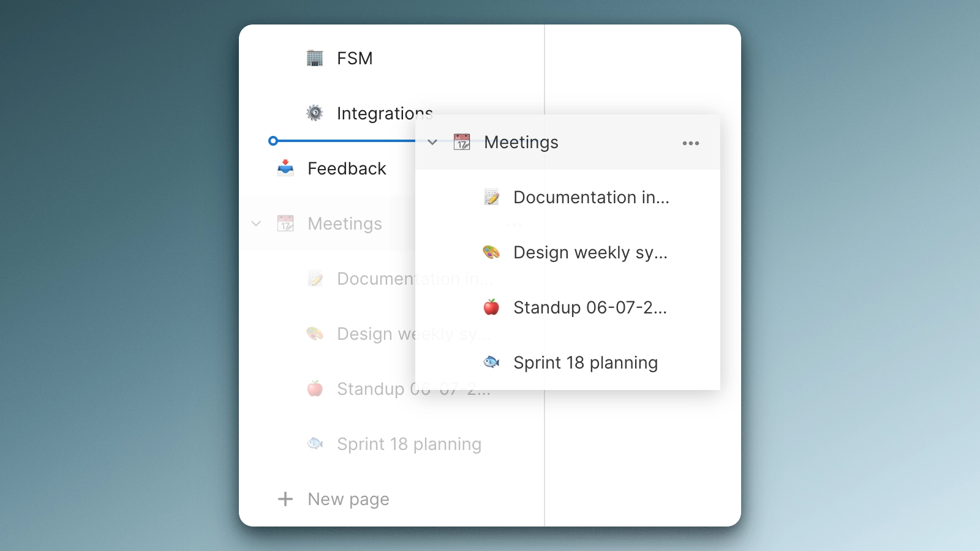
Task: Click the FSM building icon
Action: (x=315, y=58)
